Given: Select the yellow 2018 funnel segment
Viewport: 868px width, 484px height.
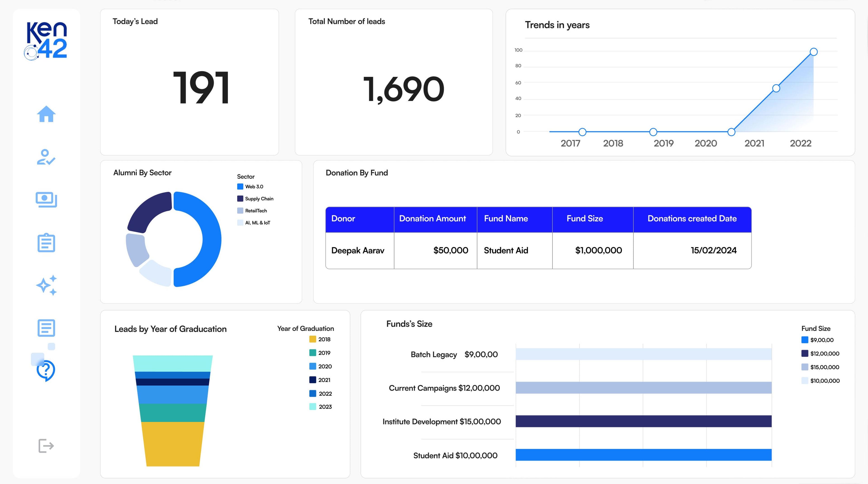Looking at the screenshot, I should 173,444.
